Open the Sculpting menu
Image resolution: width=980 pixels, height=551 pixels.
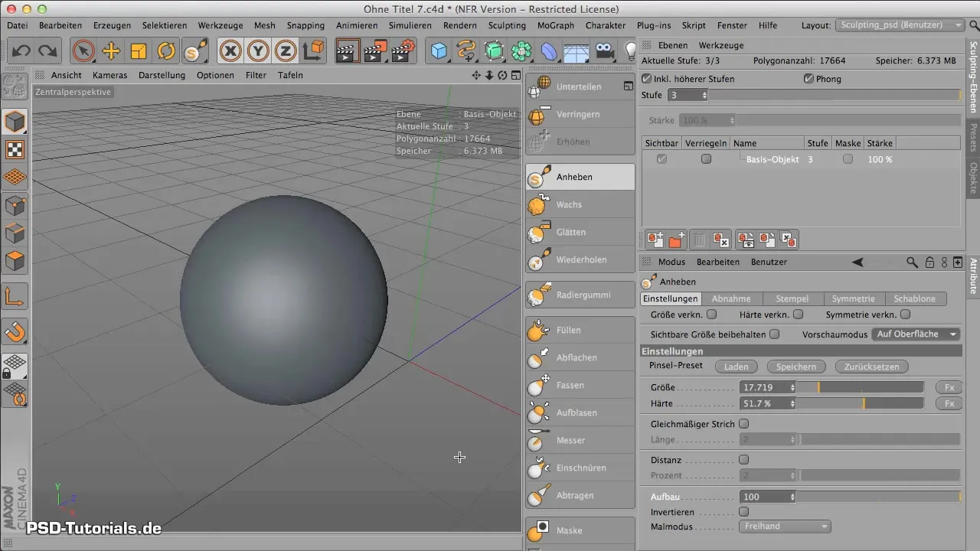tap(507, 25)
